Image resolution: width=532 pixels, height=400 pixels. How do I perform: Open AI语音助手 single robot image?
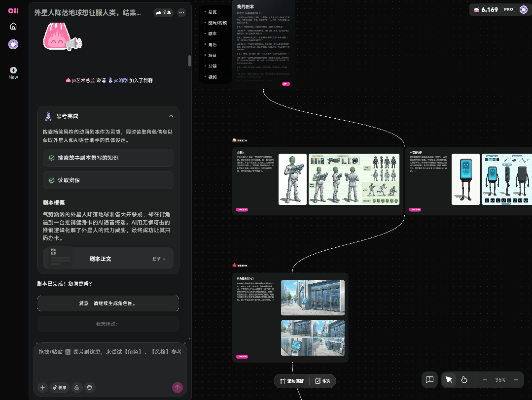(x=465, y=179)
